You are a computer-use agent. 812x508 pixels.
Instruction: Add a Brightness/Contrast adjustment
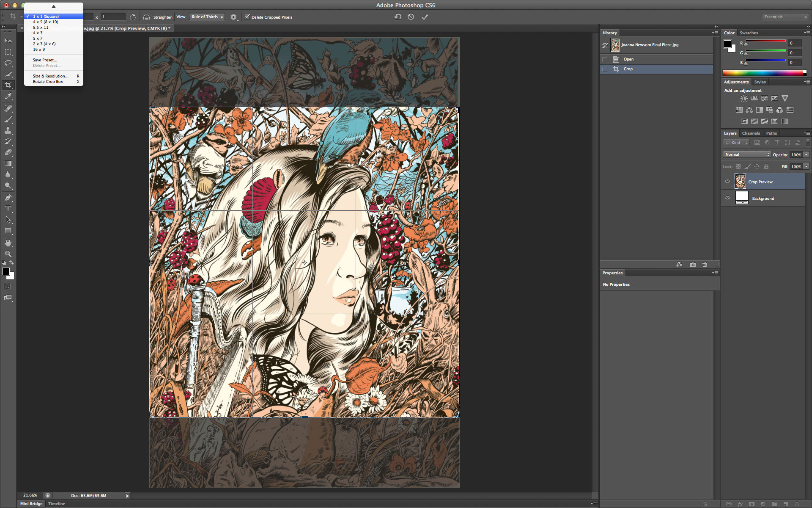click(744, 98)
